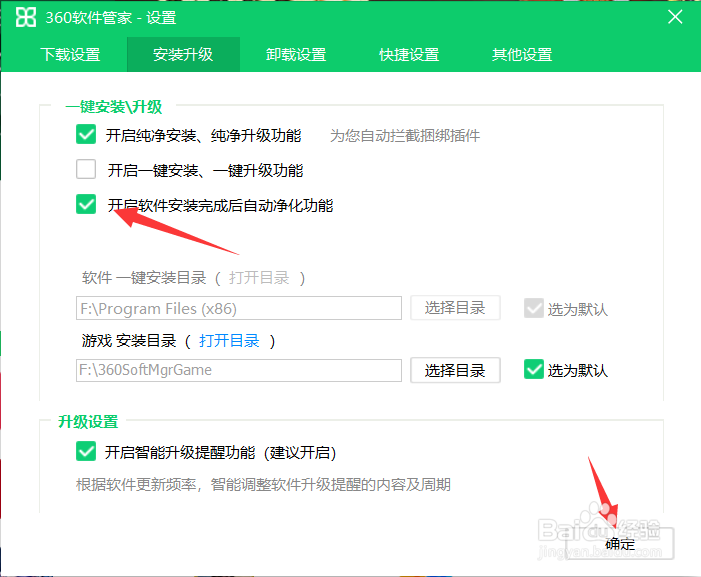Image resolution: width=701 pixels, height=577 pixels.
Task: Confirm settings with the 确定 button
Action: pyautogui.click(x=620, y=543)
